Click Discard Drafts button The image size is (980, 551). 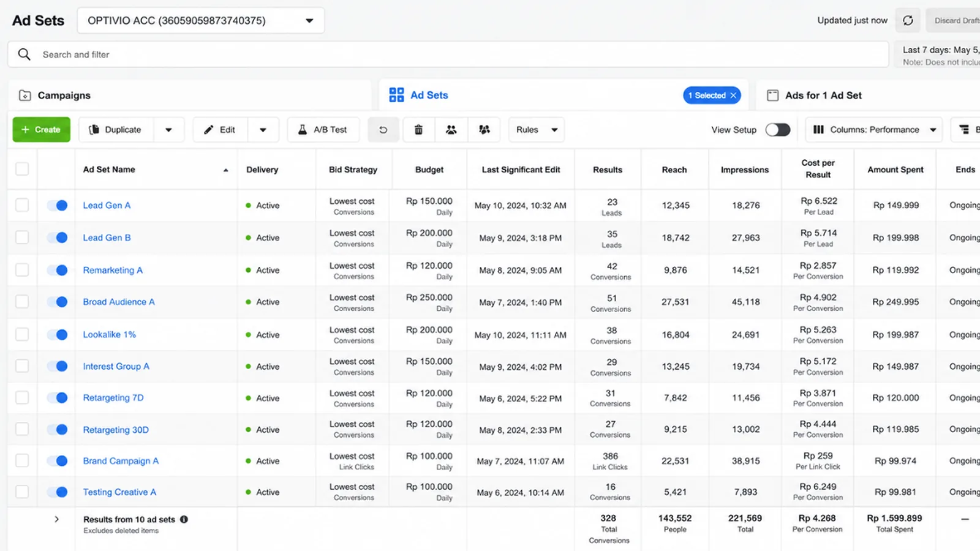click(953, 20)
